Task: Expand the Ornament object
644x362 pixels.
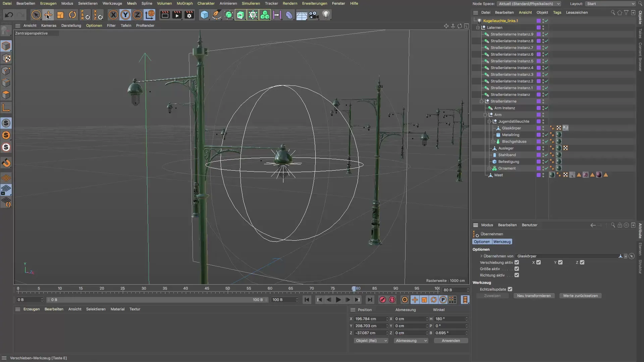Action: 489,168
